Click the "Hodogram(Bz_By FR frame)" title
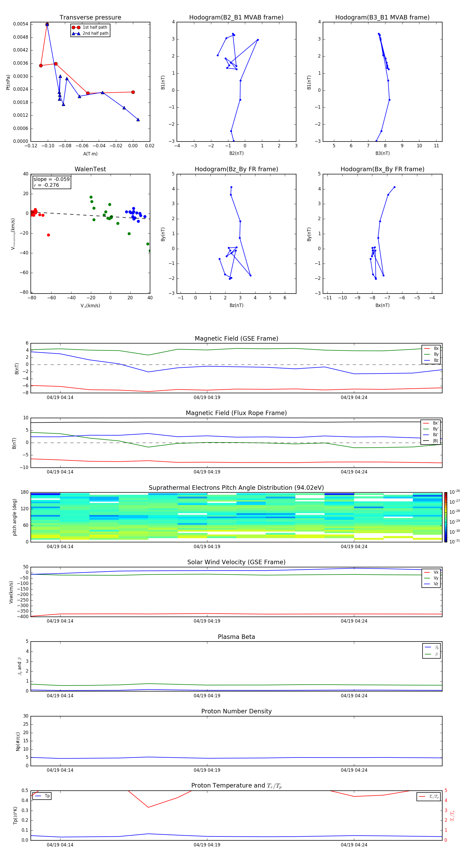This screenshot has width=473, height=868. (x=236, y=169)
